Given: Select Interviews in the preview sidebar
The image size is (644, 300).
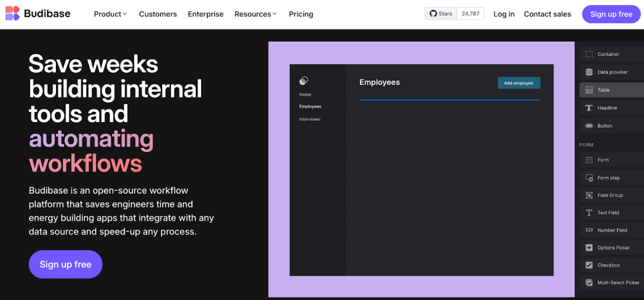Looking at the screenshot, I should pos(309,119).
